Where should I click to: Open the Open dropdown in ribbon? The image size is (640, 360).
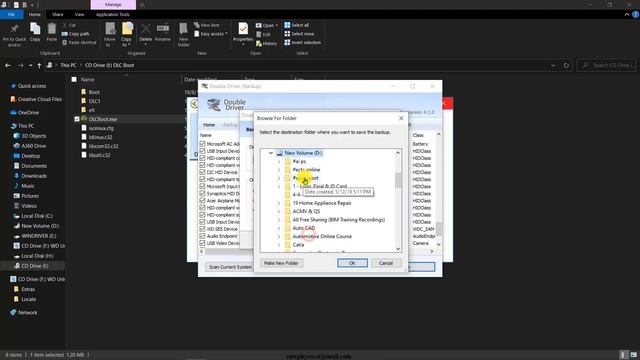pyautogui.click(x=267, y=25)
